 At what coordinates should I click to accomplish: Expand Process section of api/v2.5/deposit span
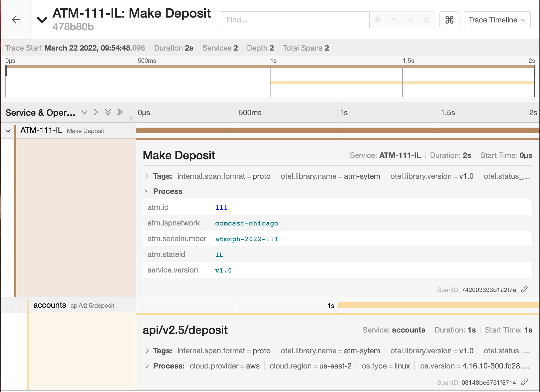(x=147, y=366)
